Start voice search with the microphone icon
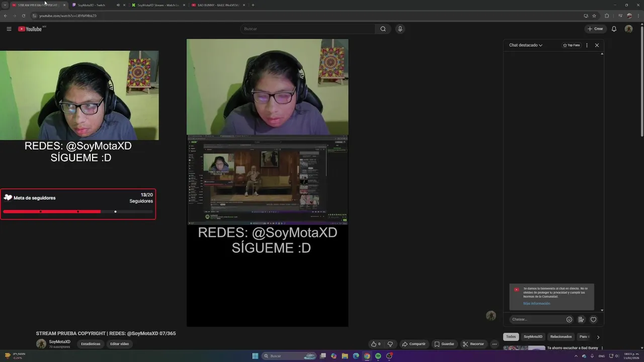644x362 pixels. coord(400,29)
